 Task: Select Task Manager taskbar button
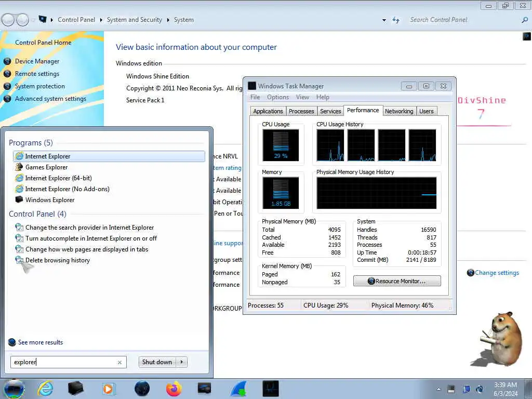(x=270, y=389)
